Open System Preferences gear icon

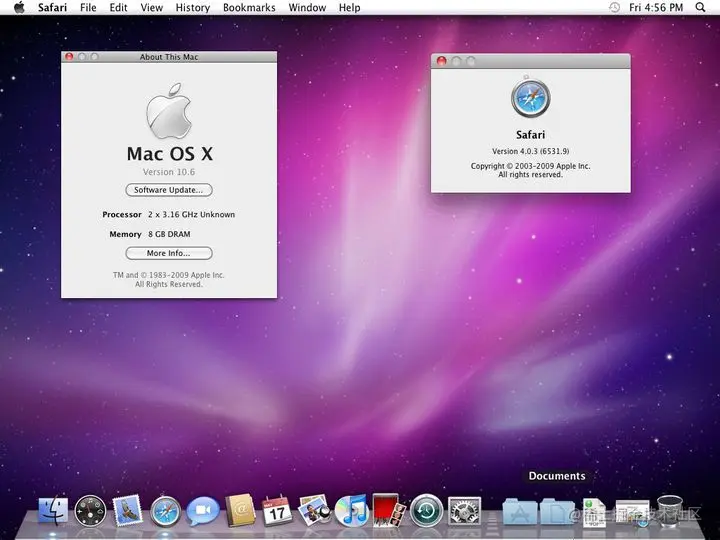pos(464,511)
